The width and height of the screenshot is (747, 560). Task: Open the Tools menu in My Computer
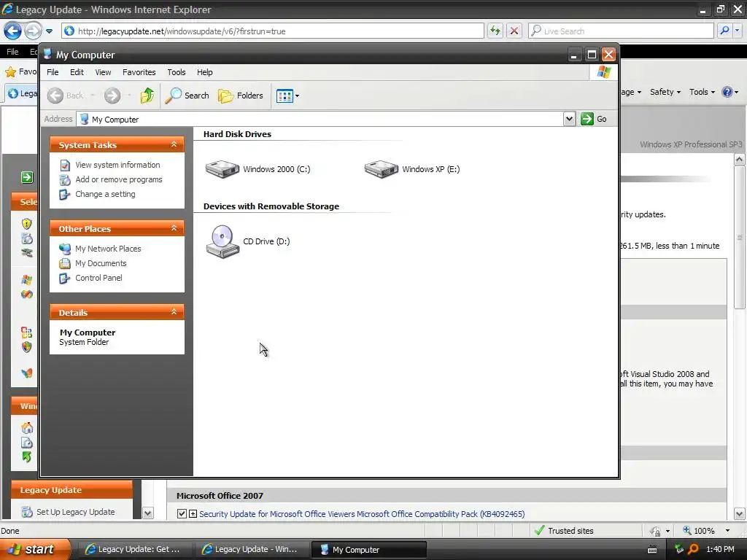click(177, 72)
